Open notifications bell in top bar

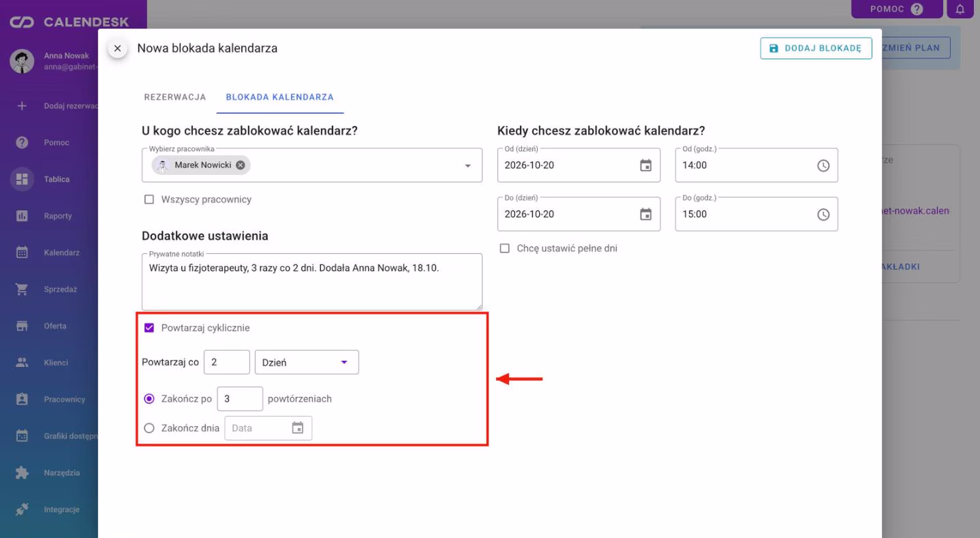click(960, 9)
